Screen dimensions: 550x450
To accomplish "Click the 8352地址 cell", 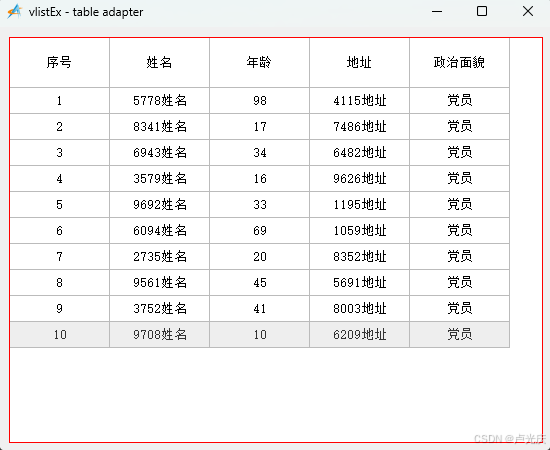I will (x=360, y=256).
